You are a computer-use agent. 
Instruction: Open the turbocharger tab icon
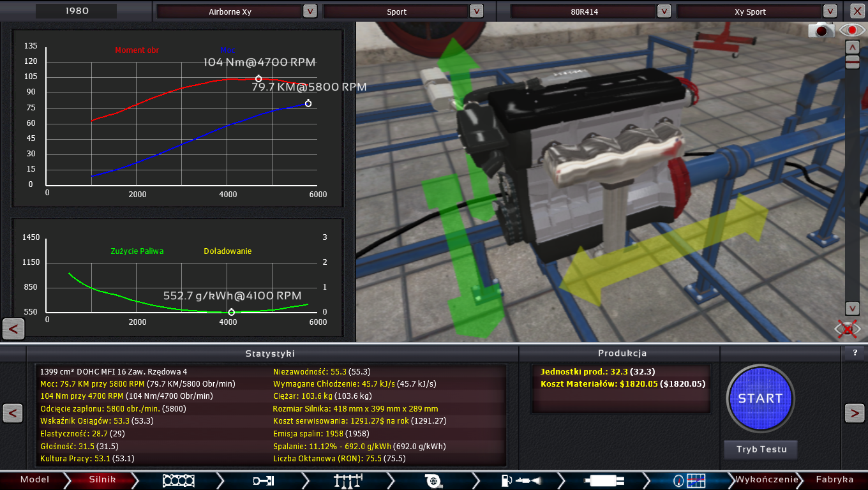(434, 480)
